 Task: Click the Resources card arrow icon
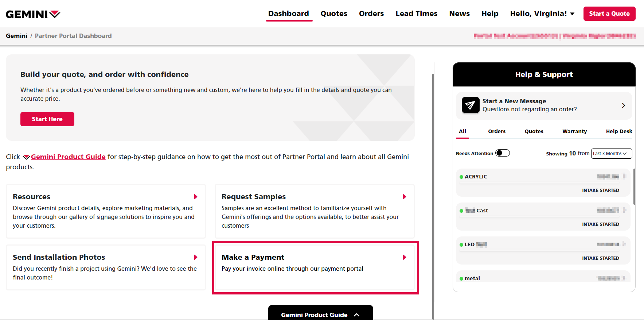pyautogui.click(x=196, y=197)
